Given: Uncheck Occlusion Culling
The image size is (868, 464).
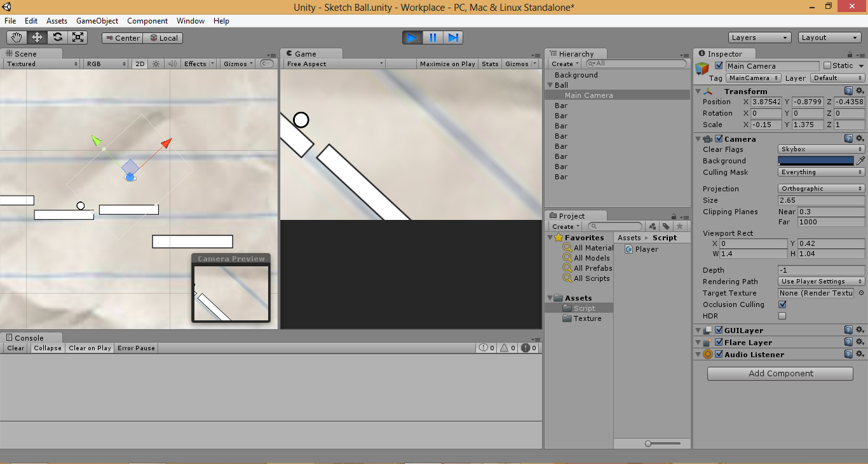Looking at the screenshot, I should pos(782,304).
